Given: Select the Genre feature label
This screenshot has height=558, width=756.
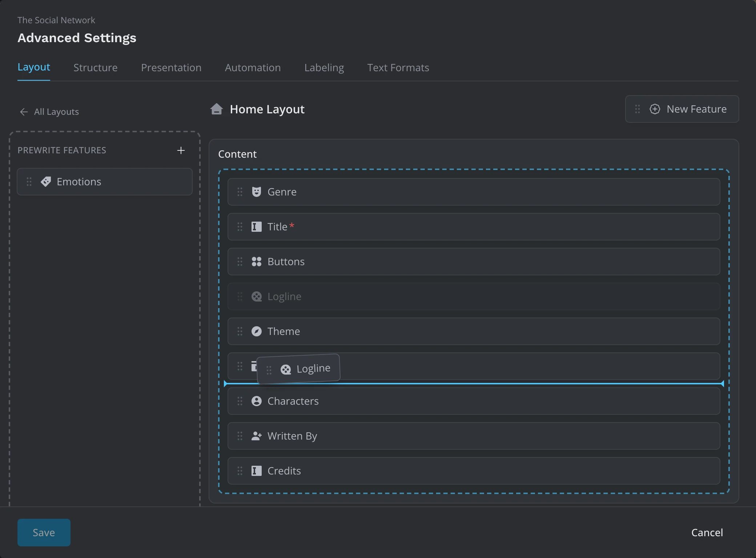Looking at the screenshot, I should (x=282, y=192).
